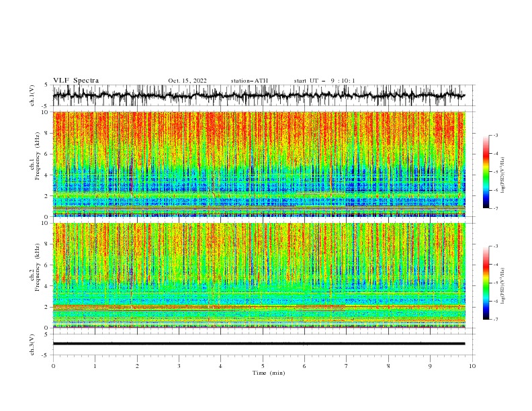Click inside the ch.1 spectrogram panel
This screenshot has height=411, width=532.
(x=259, y=164)
